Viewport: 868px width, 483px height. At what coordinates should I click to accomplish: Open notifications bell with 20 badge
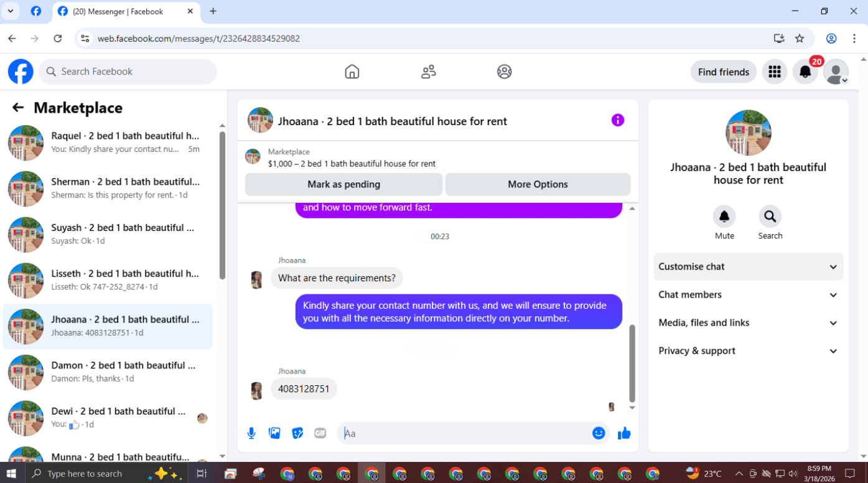[805, 72]
